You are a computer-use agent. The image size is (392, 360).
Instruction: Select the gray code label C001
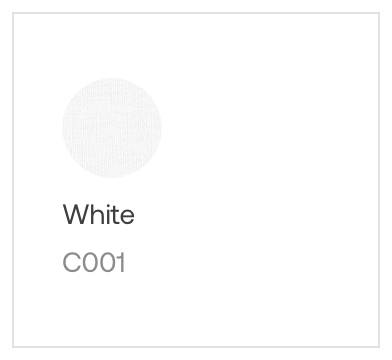click(94, 262)
